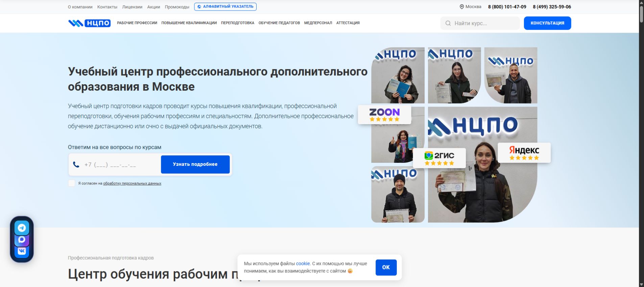Viewport: 644px width, 287px height.
Task: Open the VK social icon
Action: pyautogui.click(x=22, y=251)
